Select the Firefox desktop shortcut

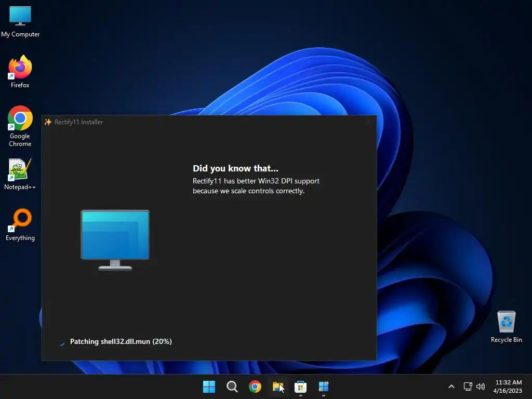click(20, 72)
